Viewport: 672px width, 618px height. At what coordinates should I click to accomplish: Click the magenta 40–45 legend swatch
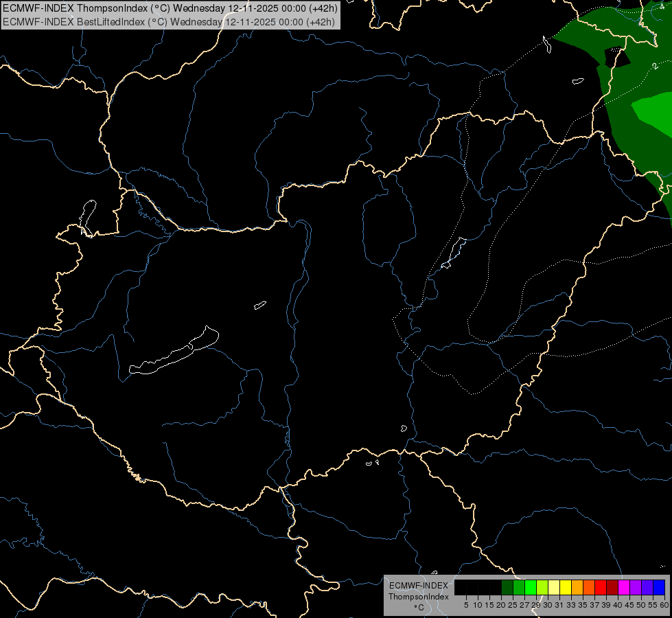[624, 587]
